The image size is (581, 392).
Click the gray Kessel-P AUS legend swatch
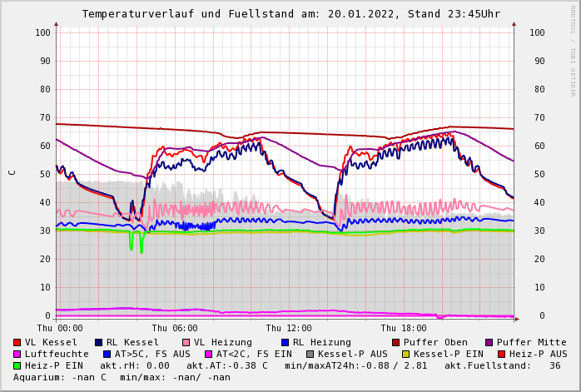(x=310, y=354)
